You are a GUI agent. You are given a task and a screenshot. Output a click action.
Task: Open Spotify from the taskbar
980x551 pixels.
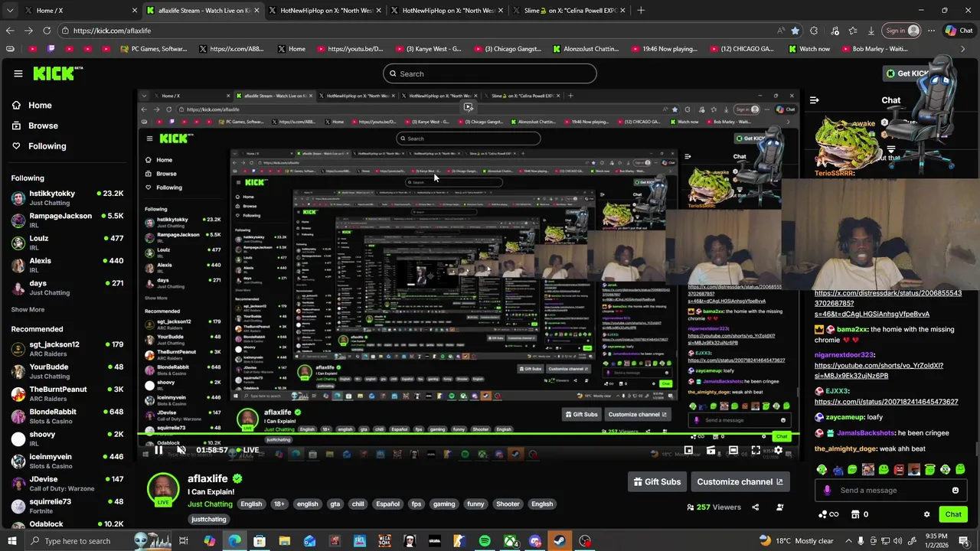[x=485, y=541]
